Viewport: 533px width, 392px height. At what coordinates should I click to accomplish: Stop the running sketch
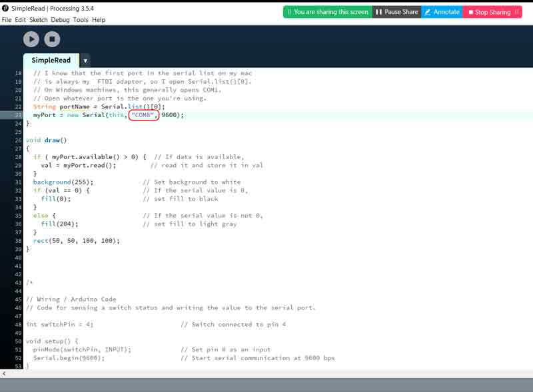coord(52,39)
